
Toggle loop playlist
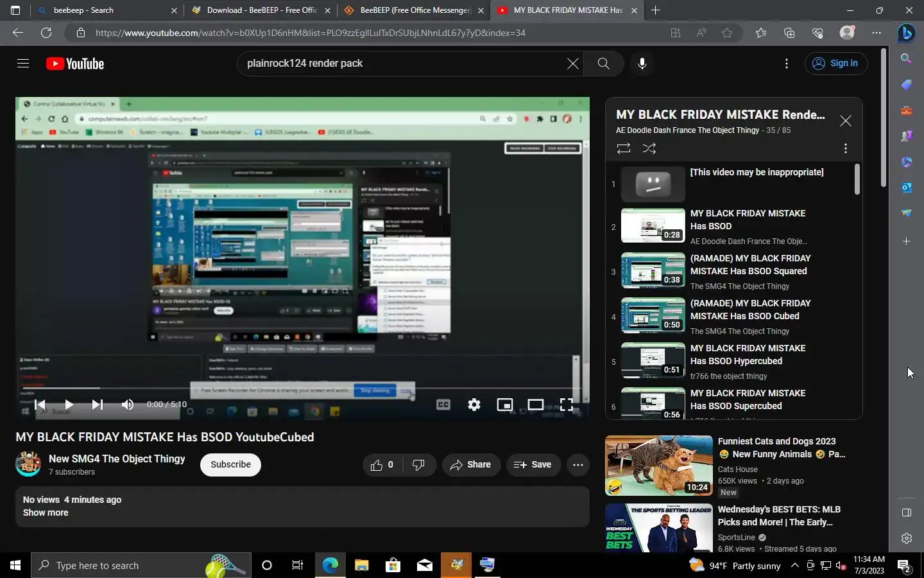(x=624, y=148)
